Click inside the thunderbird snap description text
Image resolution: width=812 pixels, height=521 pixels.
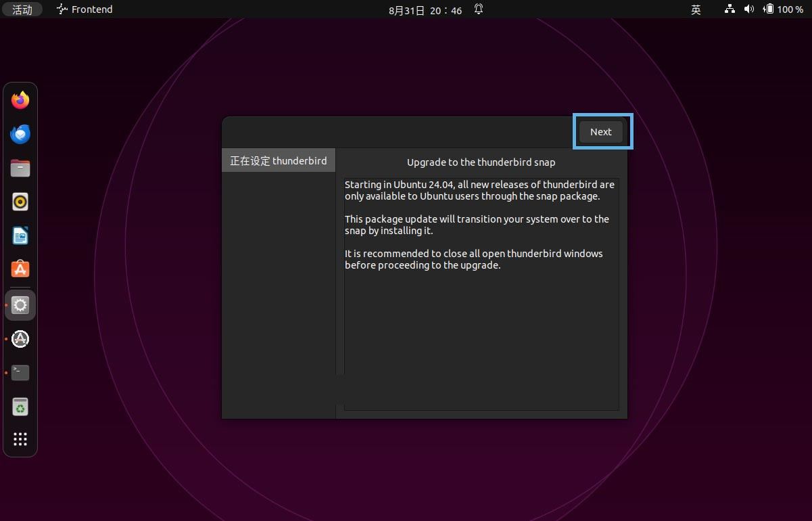click(x=481, y=225)
